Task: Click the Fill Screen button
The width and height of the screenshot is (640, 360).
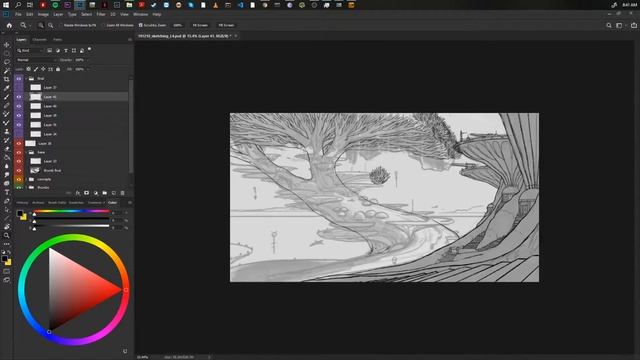Action: [x=226, y=25]
